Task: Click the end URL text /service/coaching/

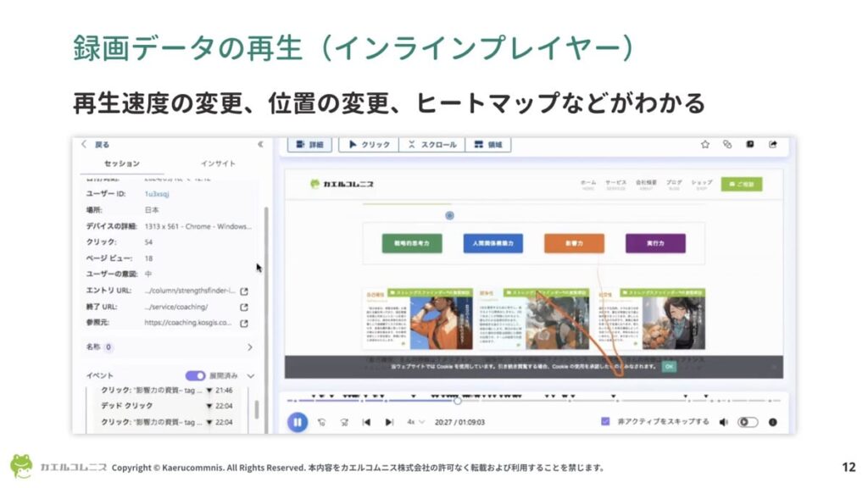Action: pyautogui.click(x=176, y=307)
